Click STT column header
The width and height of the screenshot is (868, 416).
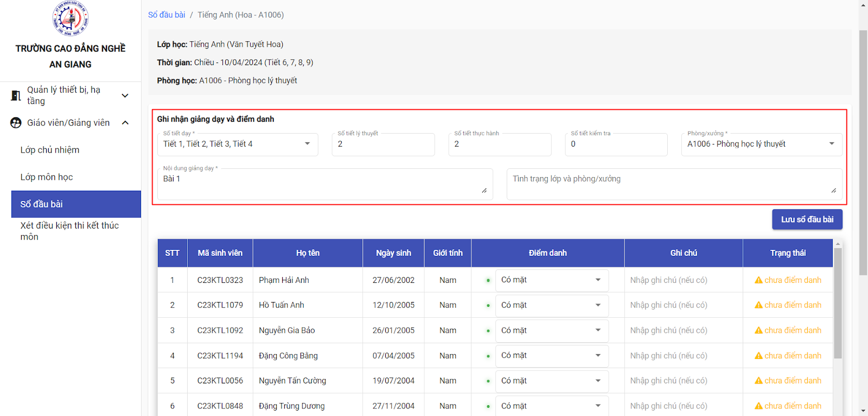pyautogui.click(x=173, y=253)
